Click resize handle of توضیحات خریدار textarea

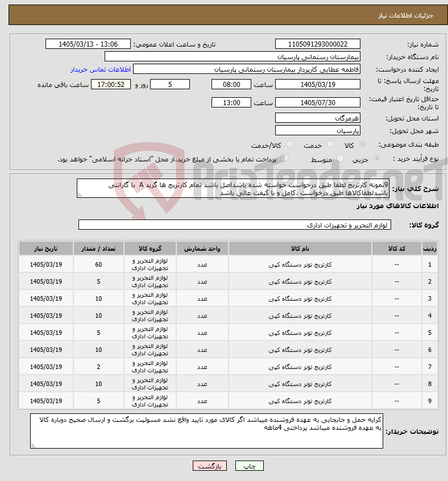[x=33, y=446]
